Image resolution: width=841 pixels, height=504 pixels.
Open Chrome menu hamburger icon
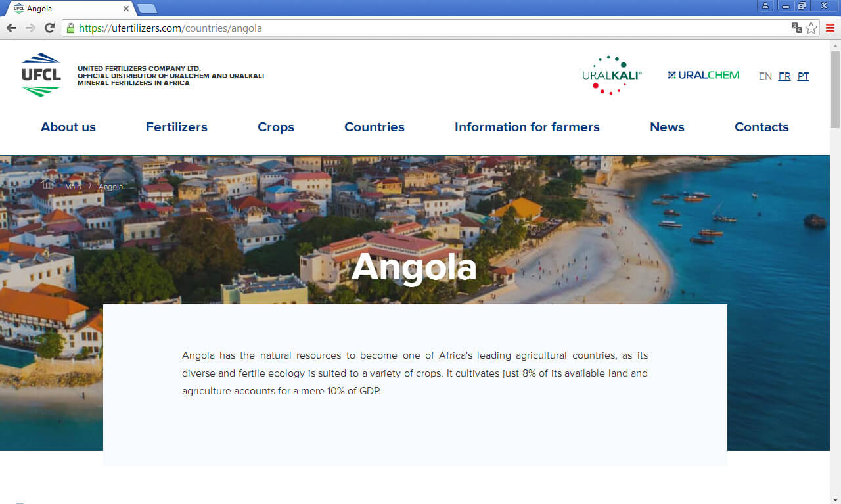[830, 28]
